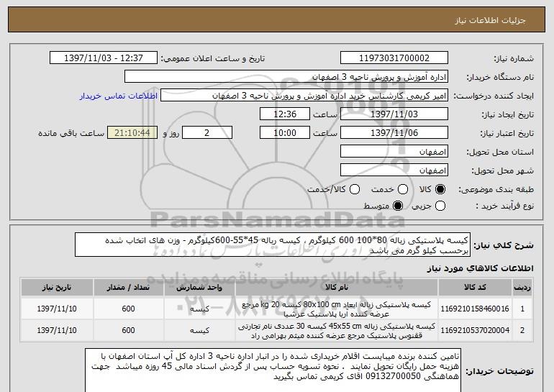
Task: Click the تاریخ نیاز column header
Action: pos(57,288)
